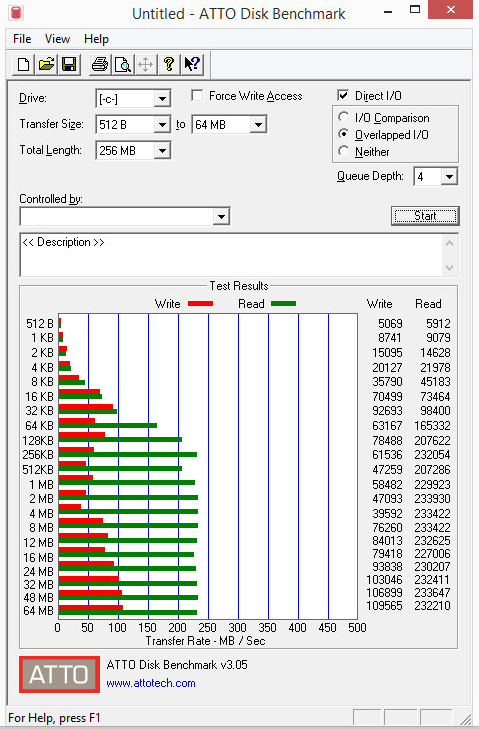Expand the Drive dropdown

click(x=162, y=99)
